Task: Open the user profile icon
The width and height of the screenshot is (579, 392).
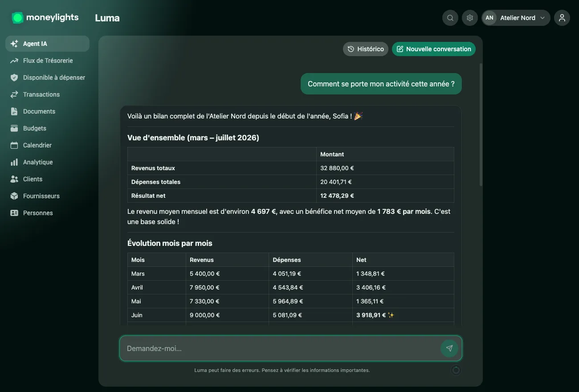Action: pos(562,18)
